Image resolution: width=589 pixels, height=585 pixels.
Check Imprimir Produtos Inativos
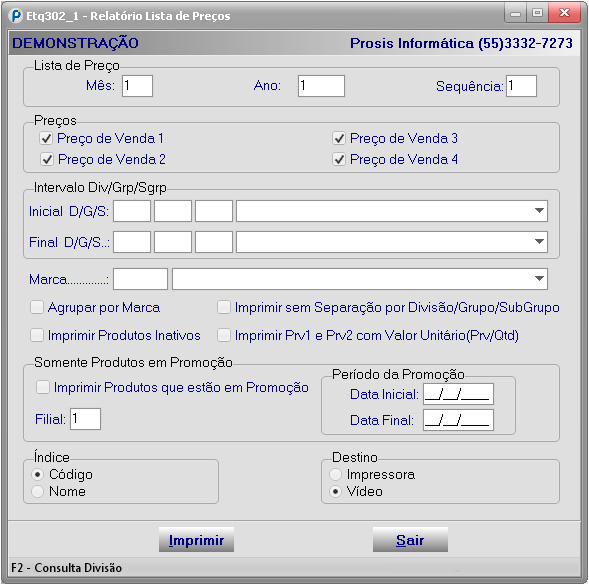tap(37, 335)
